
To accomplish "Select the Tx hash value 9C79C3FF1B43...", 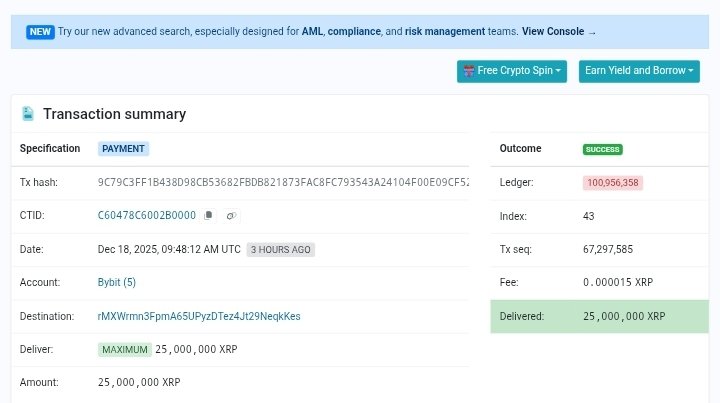I will [x=283, y=182].
